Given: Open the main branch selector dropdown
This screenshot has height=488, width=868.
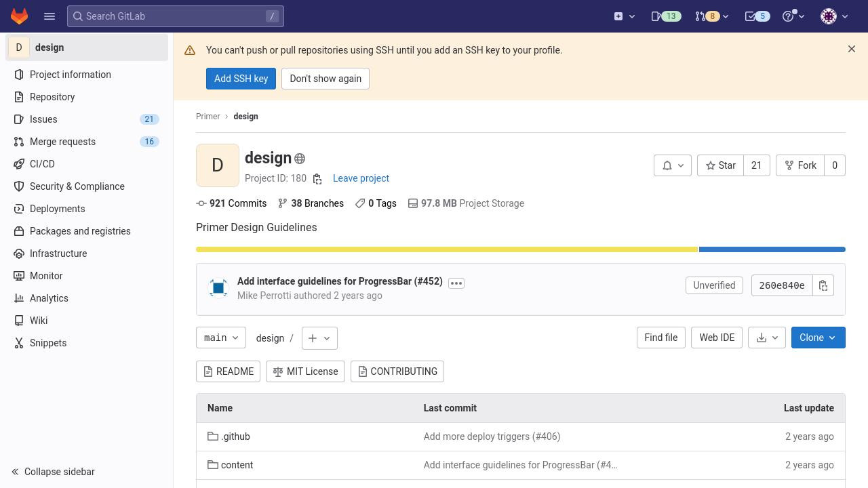Looking at the screenshot, I should point(221,338).
